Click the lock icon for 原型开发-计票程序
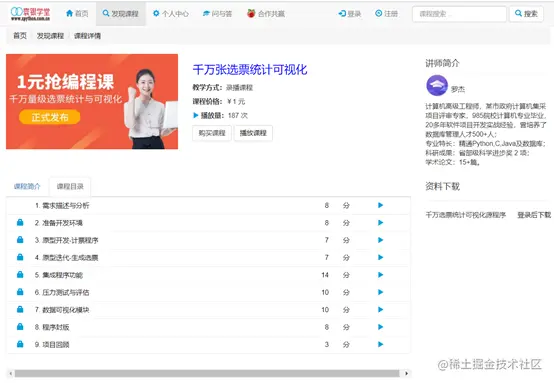Viewport: 554px width, 383px height. pos(20,240)
